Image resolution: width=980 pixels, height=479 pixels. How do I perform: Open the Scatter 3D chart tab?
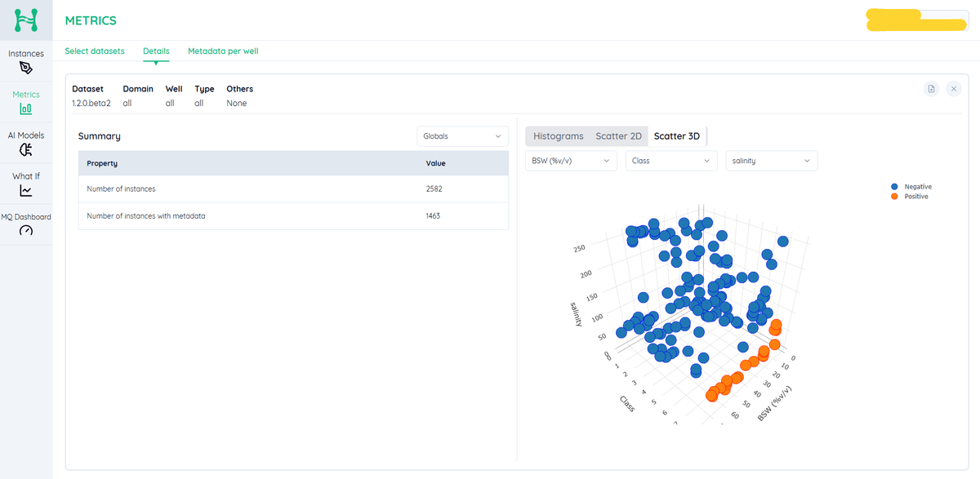click(x=677, y=136)
